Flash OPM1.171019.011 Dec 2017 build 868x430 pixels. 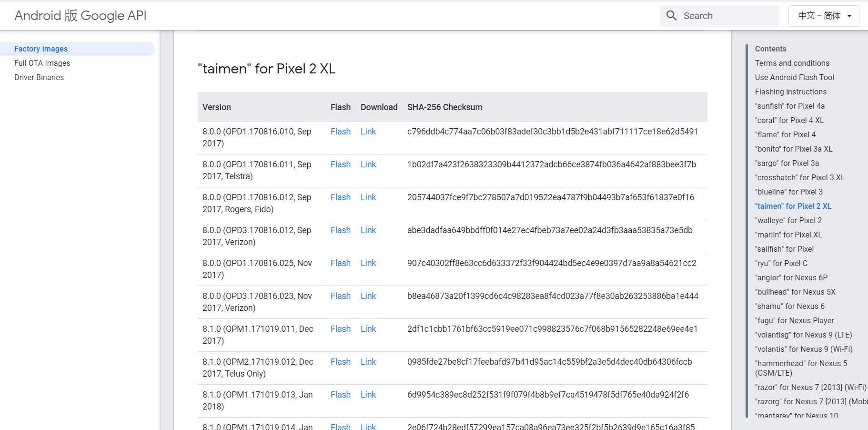[341, 329]
